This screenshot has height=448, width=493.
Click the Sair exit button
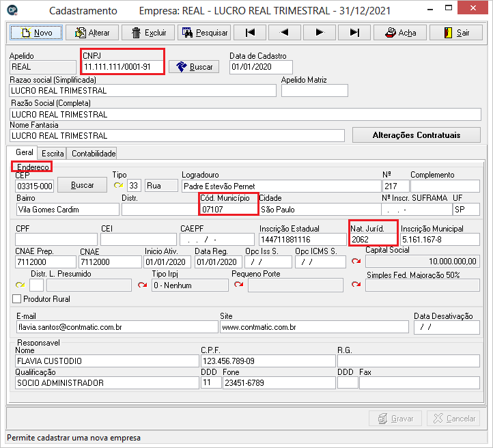[x=455, y=33]
